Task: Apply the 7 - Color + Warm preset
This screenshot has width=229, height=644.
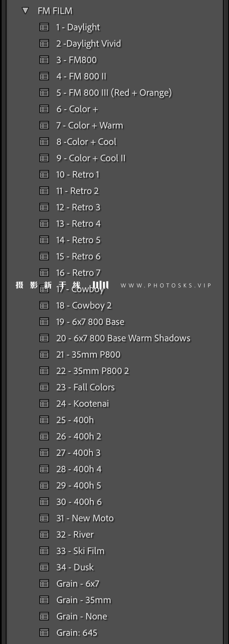Action: (89, 125)
